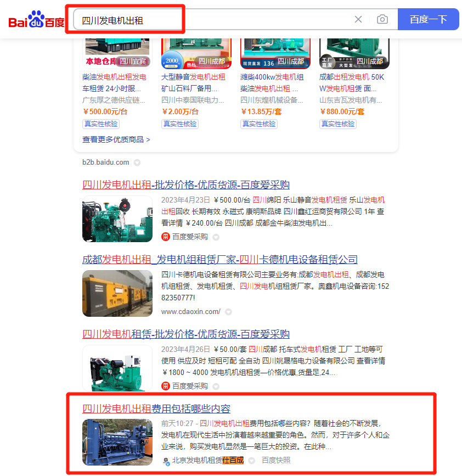Click the search input field
This screenshot has width=462, height=476.
click(x=214, y=20)
